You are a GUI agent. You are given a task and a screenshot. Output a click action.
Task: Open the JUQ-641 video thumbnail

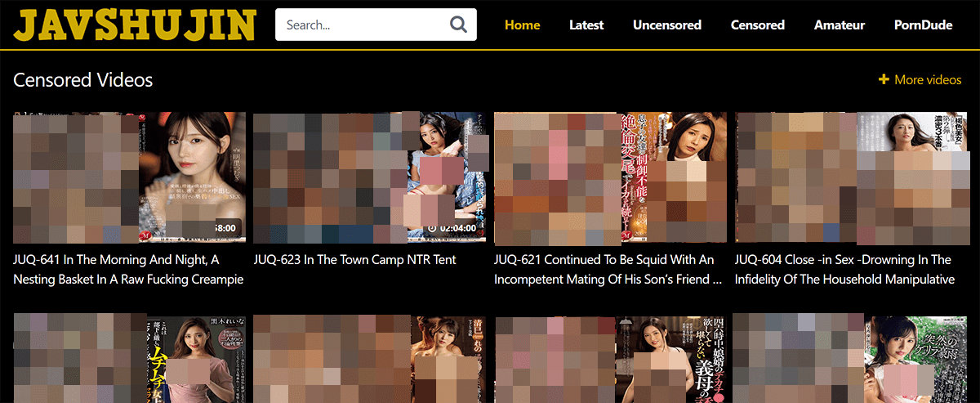pos(129,177)
